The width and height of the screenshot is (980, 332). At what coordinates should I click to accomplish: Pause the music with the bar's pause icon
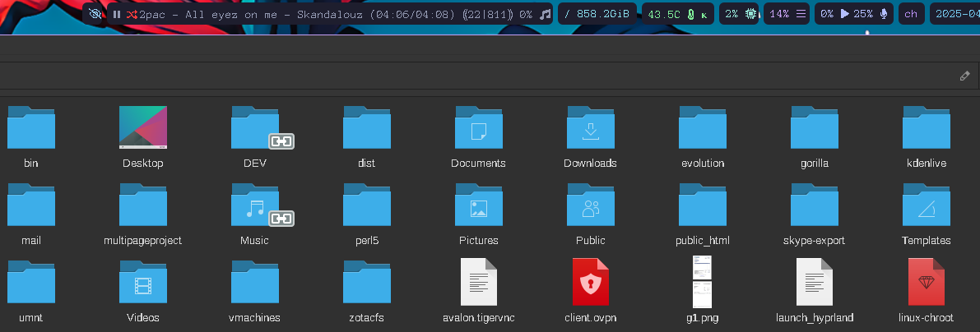coord(117,15)
